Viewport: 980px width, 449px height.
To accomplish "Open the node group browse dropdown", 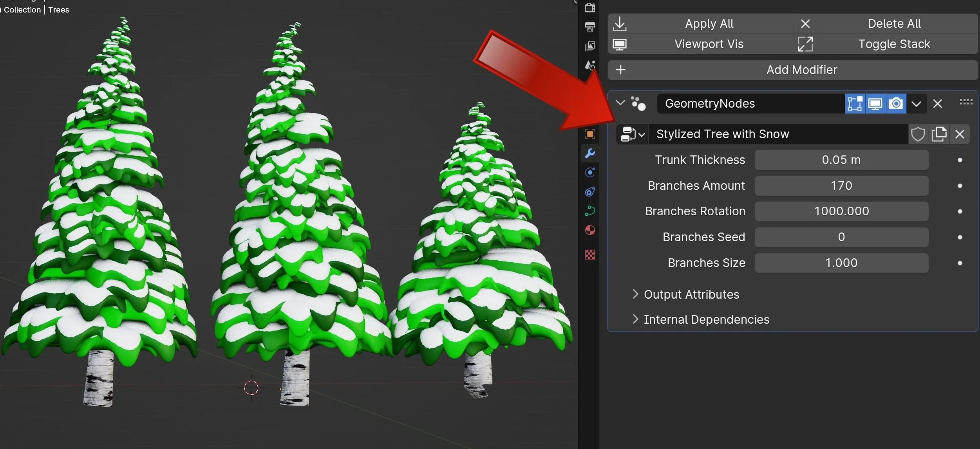I will point(631,134).
